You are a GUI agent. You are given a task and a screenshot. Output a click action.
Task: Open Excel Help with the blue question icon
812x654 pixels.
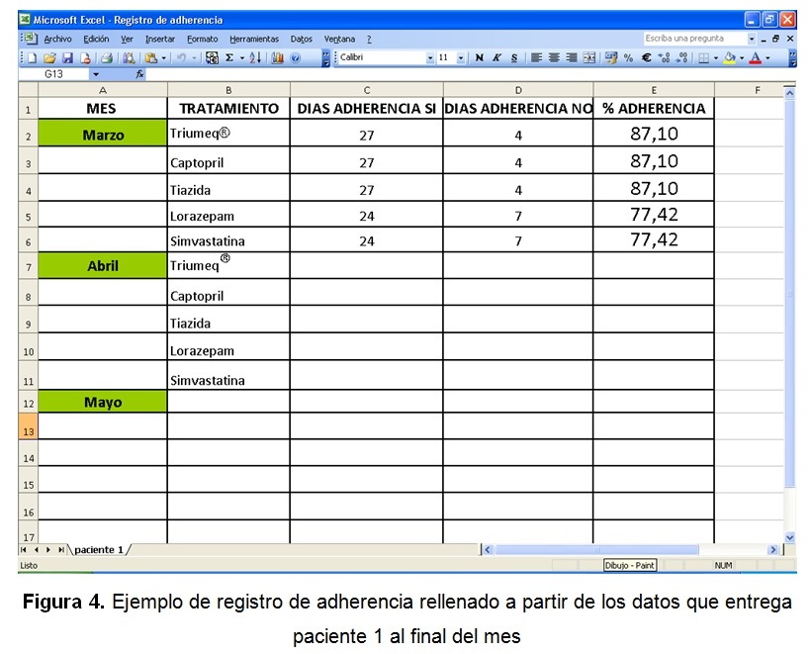pos(295,58)
